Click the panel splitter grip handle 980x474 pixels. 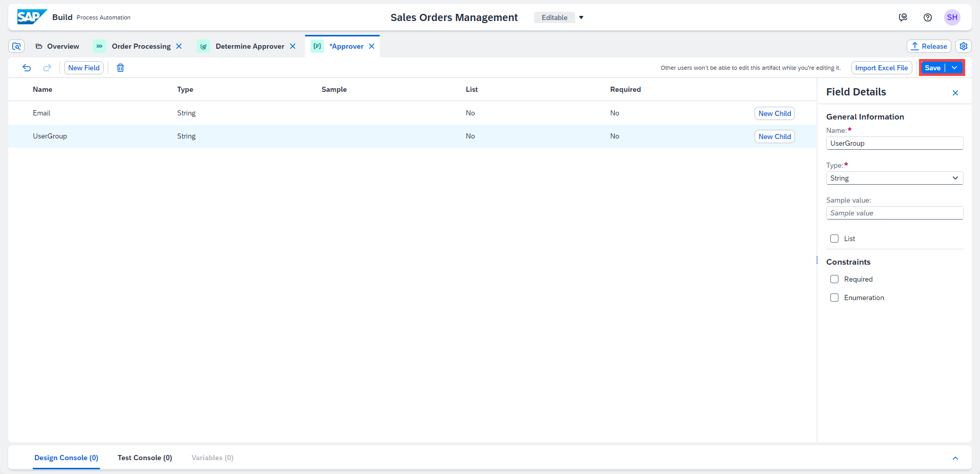817,260
